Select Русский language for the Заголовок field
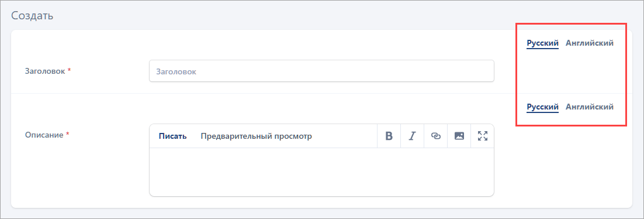Image resolution: width=644 pixels, height=219 pixels. tap(542, 43)
